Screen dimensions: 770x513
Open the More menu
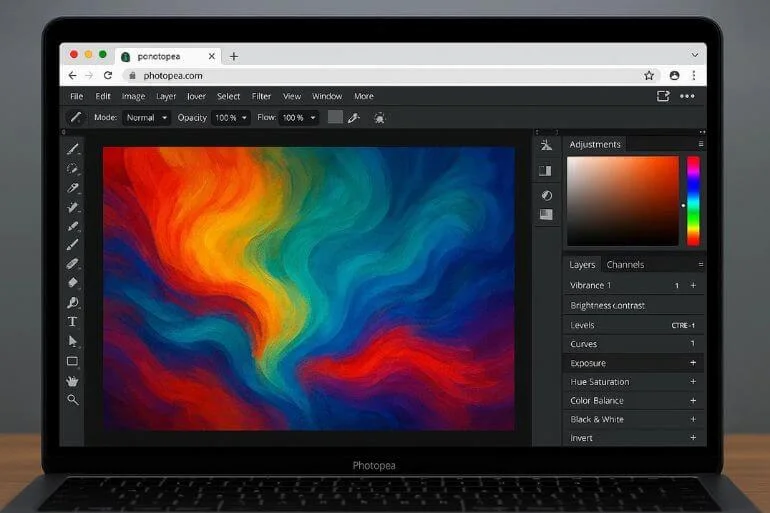click(364, 96)
